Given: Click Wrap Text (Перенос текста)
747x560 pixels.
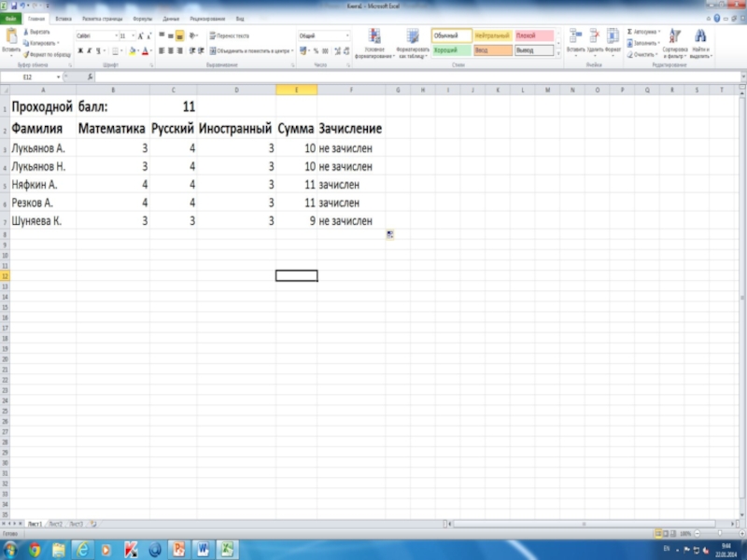Looking at the screenshot, I should [229, 35].
